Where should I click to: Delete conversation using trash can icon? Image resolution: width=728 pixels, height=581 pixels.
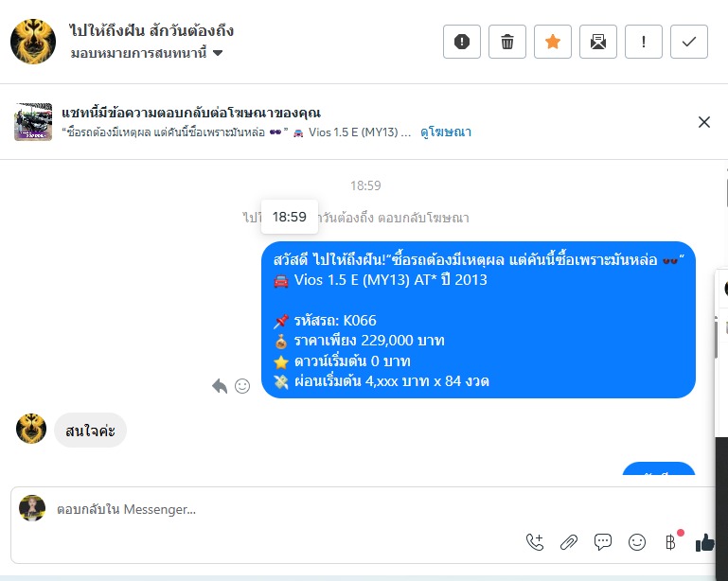pos(507,42)
